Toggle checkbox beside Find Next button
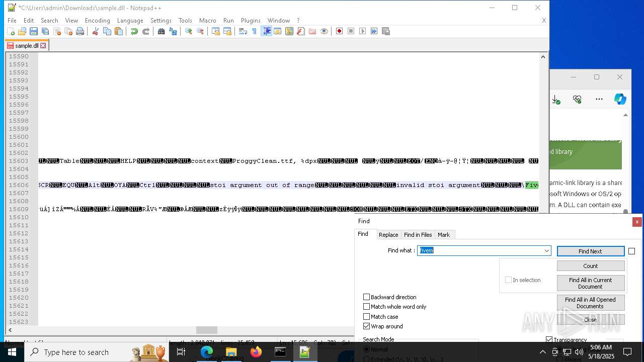Viewport: 644px width, 362px height. [632, 251]
